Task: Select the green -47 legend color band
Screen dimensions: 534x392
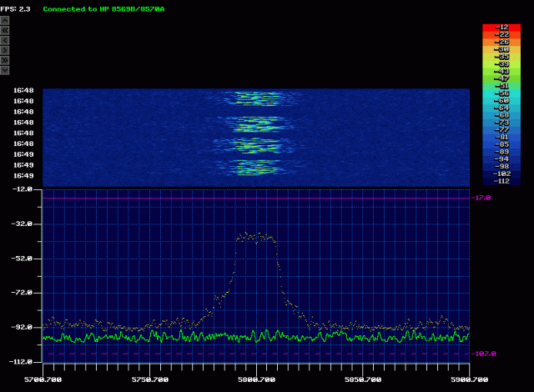Action: 501,78
